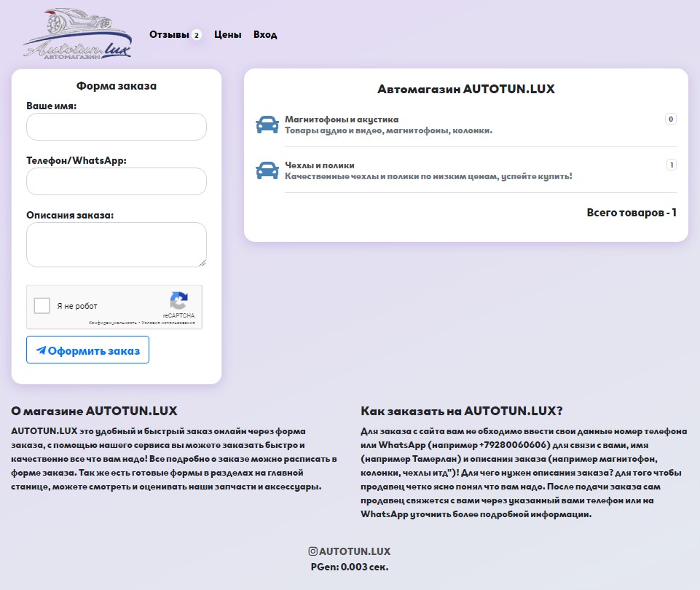The image size is (700, 590).
Task: Click the Instagram icon in the footer
Action: tap(313, 551)
